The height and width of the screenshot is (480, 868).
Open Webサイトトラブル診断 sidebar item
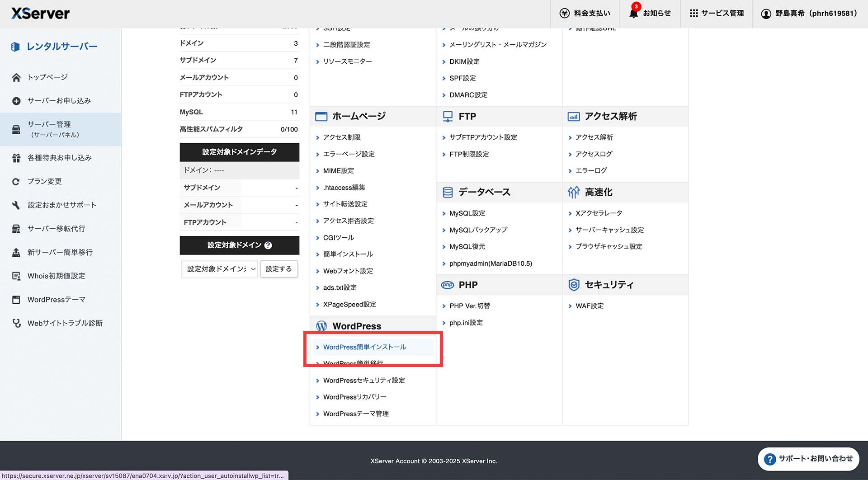65,323
